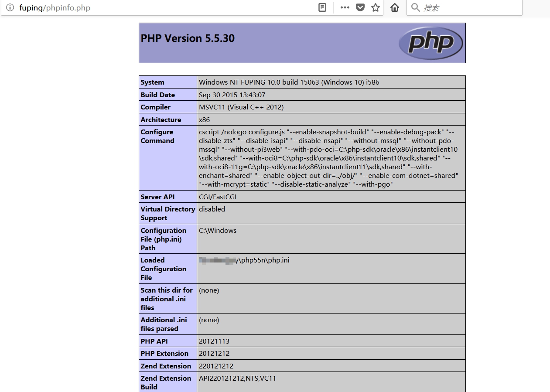
Task: Click the x86 architecture value
Action: (204, 119)
